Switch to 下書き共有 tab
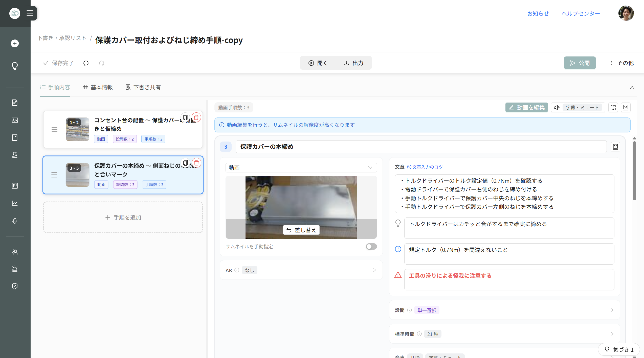The image size is (644, 358). click(143, 87)
